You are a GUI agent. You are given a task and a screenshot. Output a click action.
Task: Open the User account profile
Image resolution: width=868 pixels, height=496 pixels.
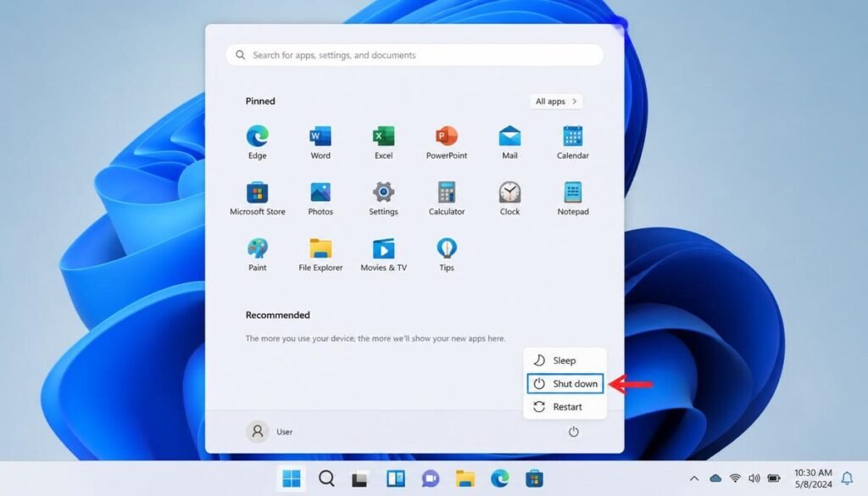[x=270, y=432]
